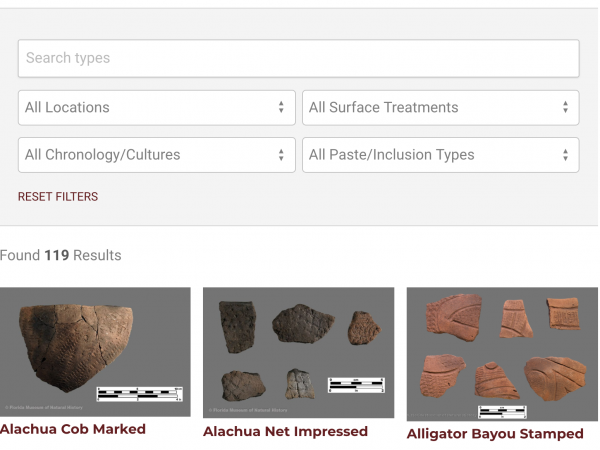The height and width of the screenshot is (450, 600).
Task: Click the arrow icon on All Chronology/Cultures
Action: 281,155
